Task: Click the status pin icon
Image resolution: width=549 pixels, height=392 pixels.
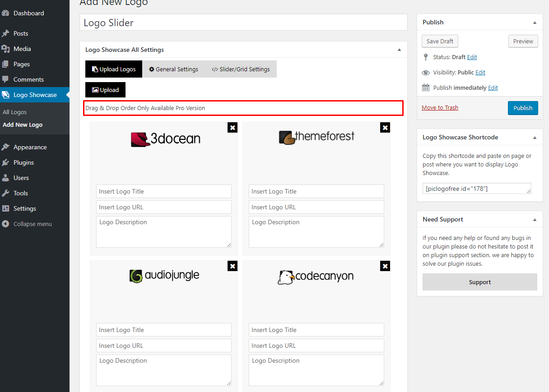Action: point(425,57)
